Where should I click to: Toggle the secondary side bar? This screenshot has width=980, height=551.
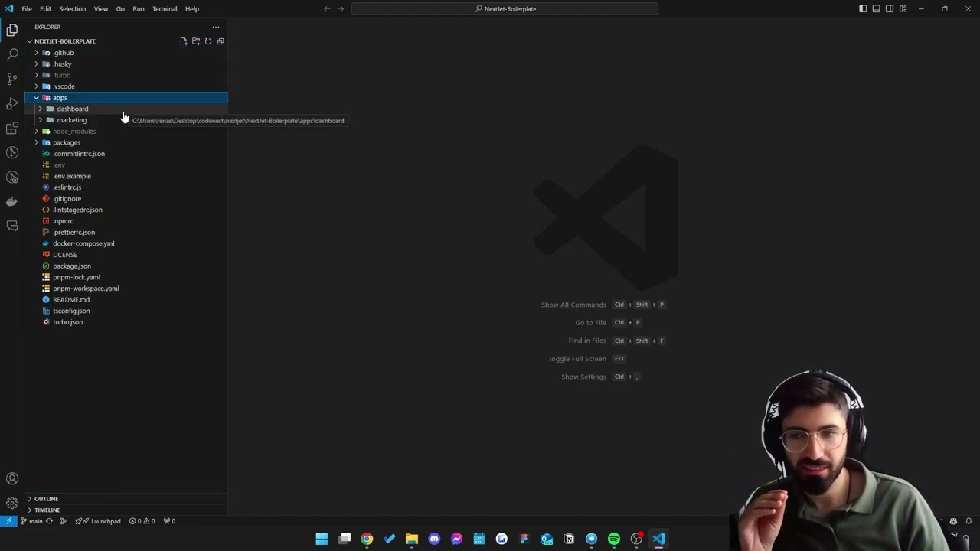coord(890,9)
